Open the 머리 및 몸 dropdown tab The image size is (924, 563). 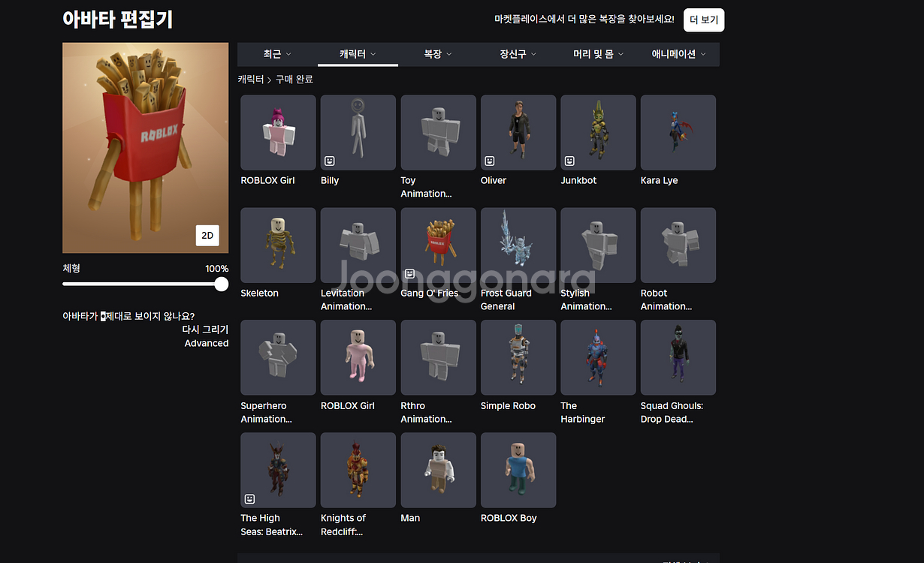tap(599, 54)
